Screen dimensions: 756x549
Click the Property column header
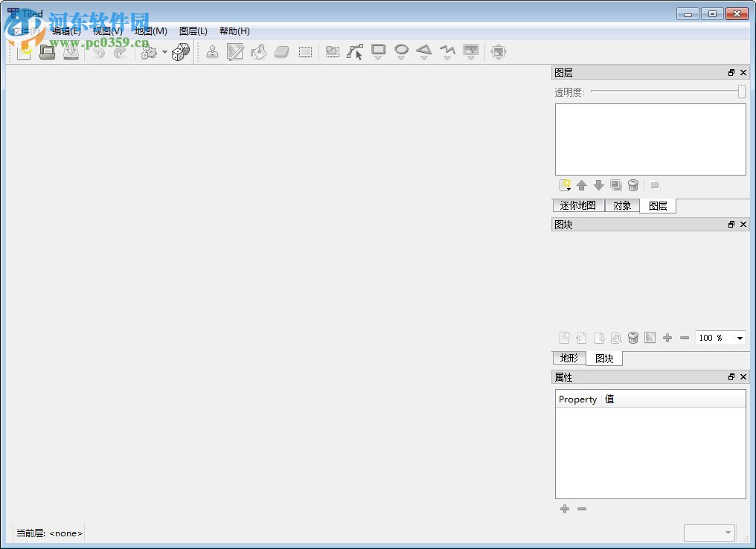578,399
